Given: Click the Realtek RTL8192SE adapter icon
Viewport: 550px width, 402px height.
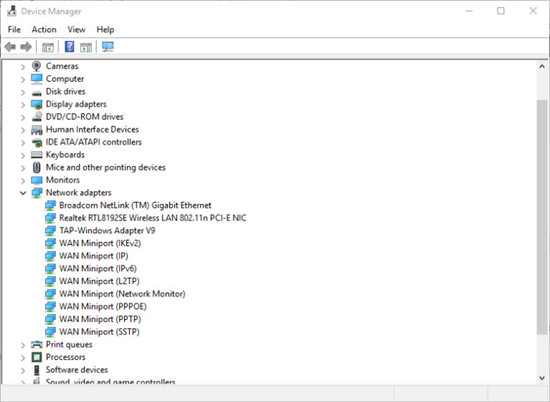Looking at the screenshot, I should pos(51,218).
